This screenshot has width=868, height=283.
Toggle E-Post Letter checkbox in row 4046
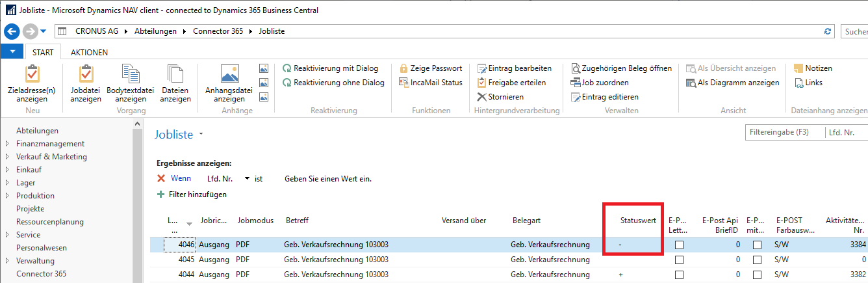[x=679, y=245]
